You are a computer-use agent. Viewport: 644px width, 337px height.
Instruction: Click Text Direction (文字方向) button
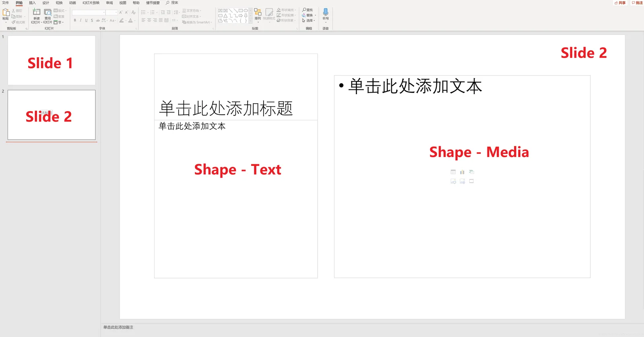point(192,10)
